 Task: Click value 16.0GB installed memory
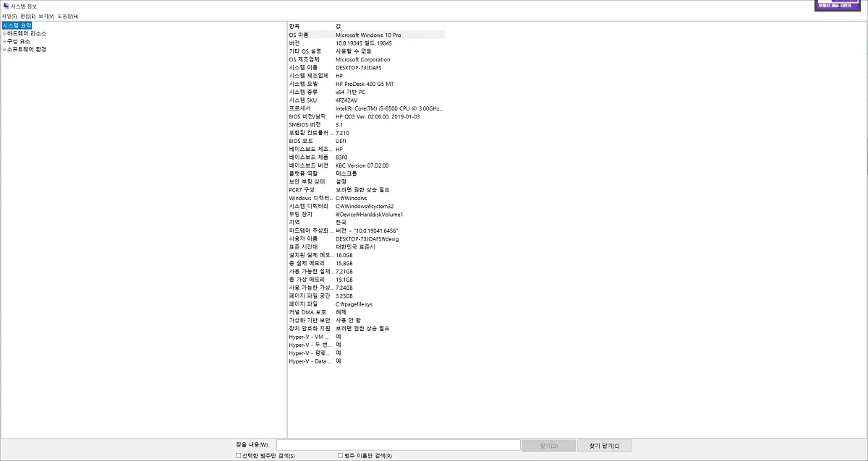[x=344, y=255]
